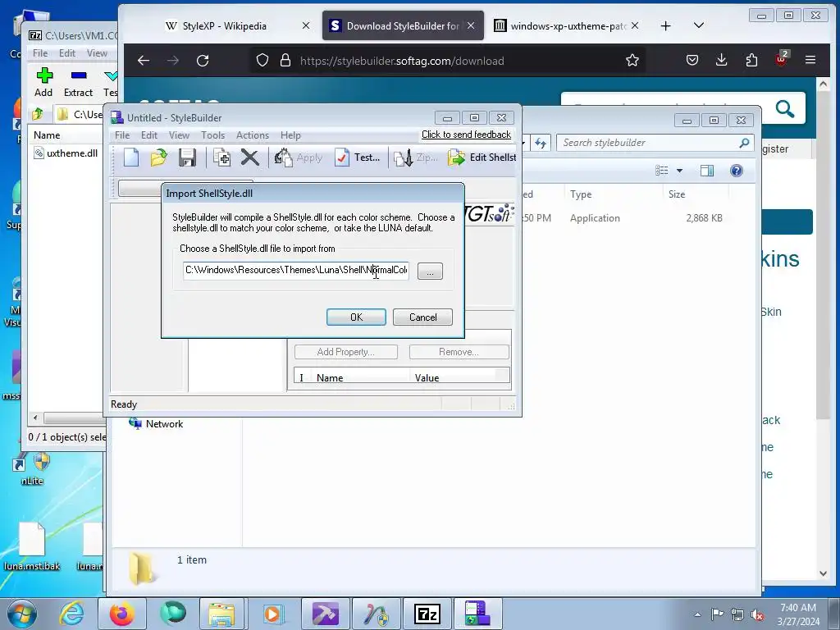
Task: Open a file with the StyleBuilder folder icon
Action: pos(158,157)
